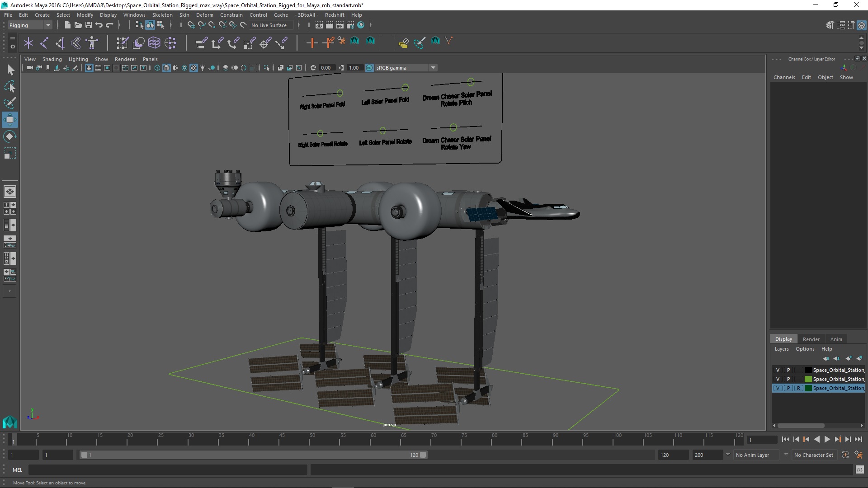Image resolution: width=868 pixels, height=488 pixels.
Task: Expand the Rigging mode selector dropdown
Action: pyautogui.click(x=47, y=25)
